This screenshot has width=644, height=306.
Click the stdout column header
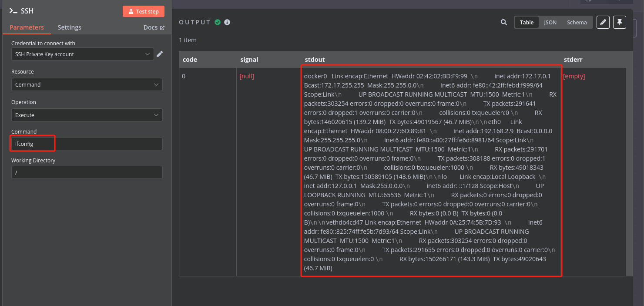[315, 60]
